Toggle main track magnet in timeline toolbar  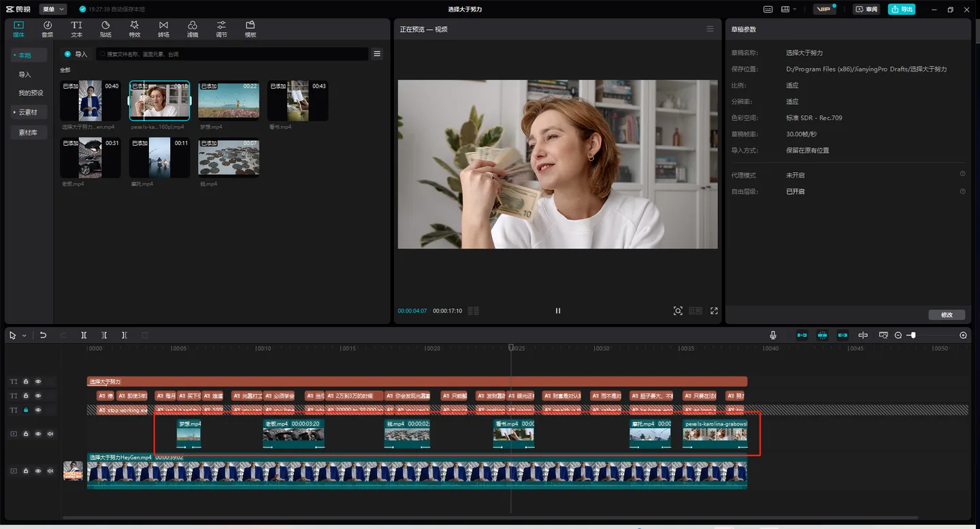[x=802, y=335]
